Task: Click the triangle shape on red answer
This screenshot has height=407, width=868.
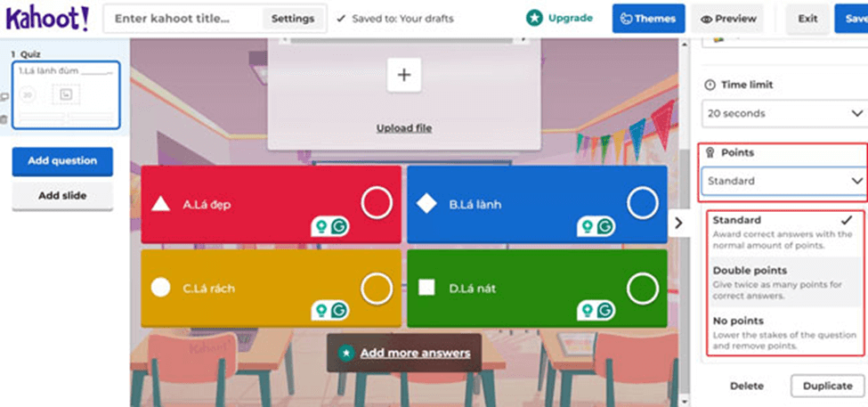Action: 160,204
